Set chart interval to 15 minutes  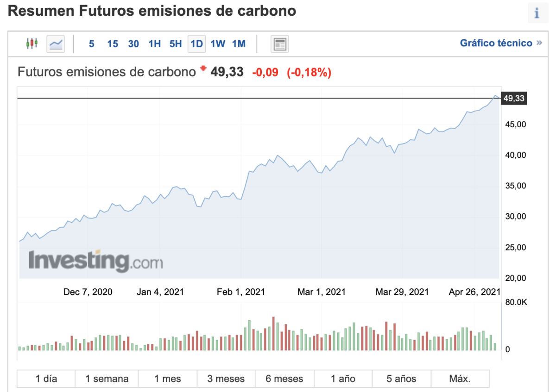pyautogui.click(x=113, y=44)
